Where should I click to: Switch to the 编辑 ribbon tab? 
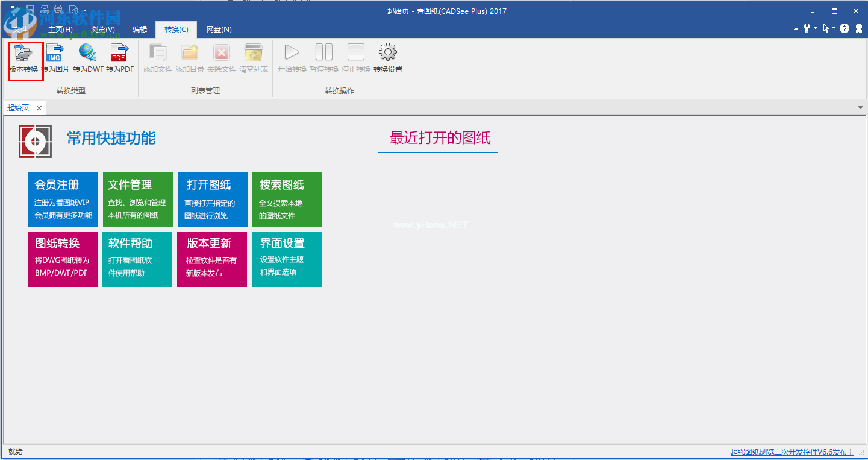point(140,30)
